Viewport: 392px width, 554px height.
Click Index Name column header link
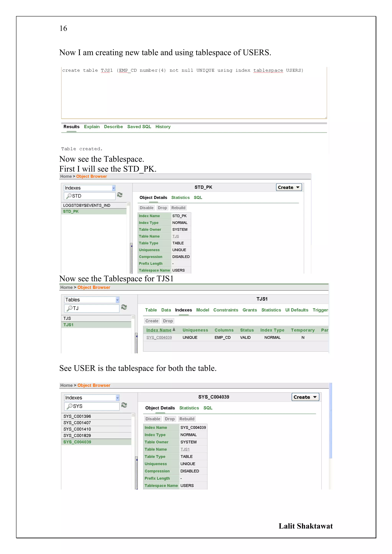(159, 330)
